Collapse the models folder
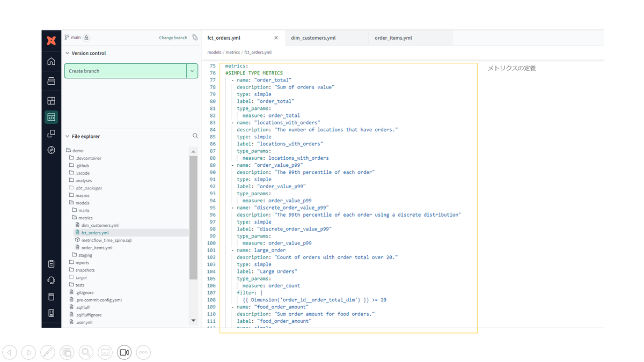644x362 pixels. click(79, 203)
